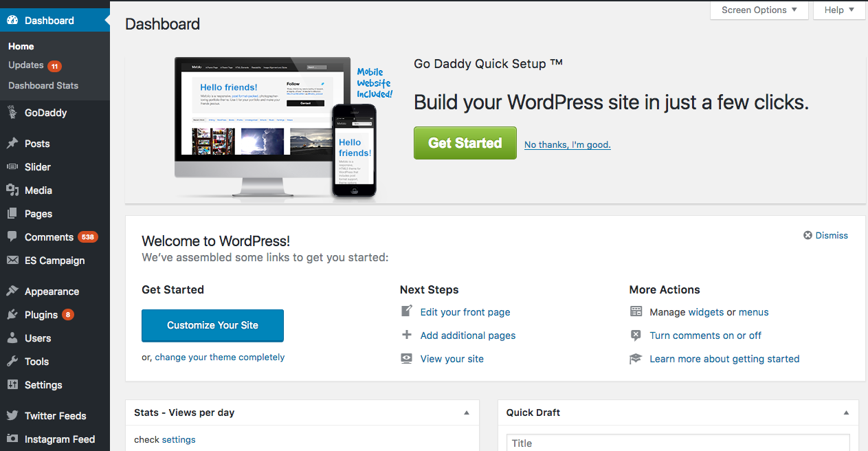868x451 pixels.
Task: Click the Appearance paintbrush icon
Action: click(12, 291)
